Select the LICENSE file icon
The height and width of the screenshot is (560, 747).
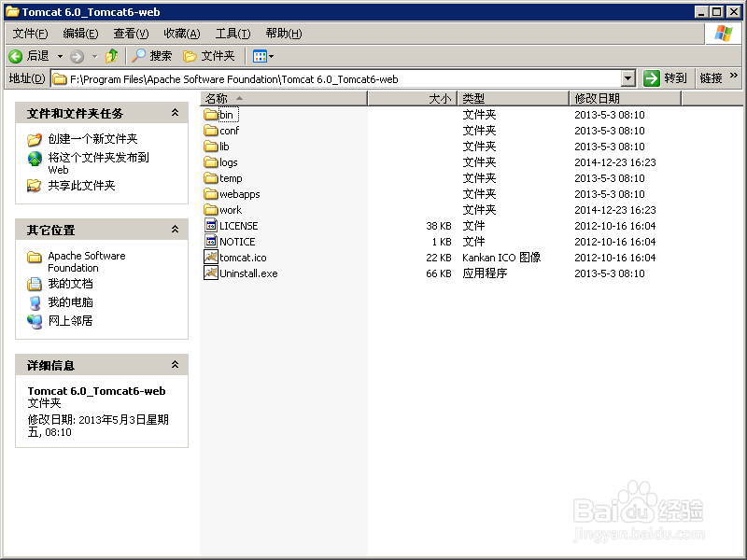point(211,225)
